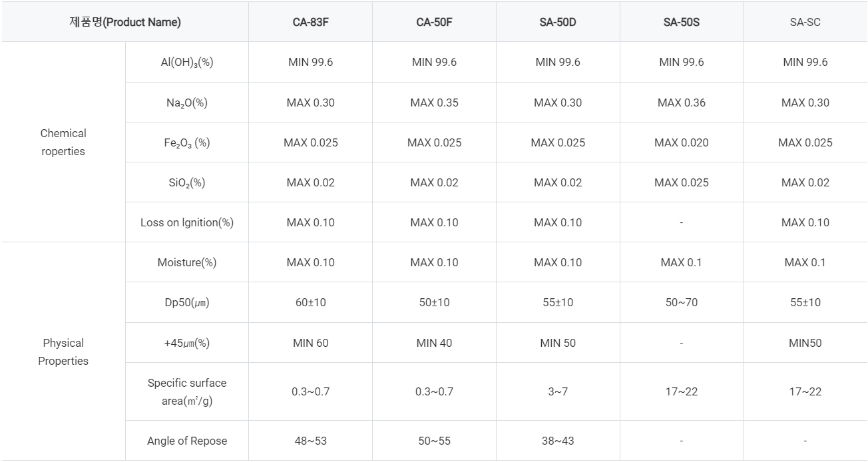Click the MAX 0.36 value under SA-50S
This screenshot has width=868, height=462.
coord(682,103)
